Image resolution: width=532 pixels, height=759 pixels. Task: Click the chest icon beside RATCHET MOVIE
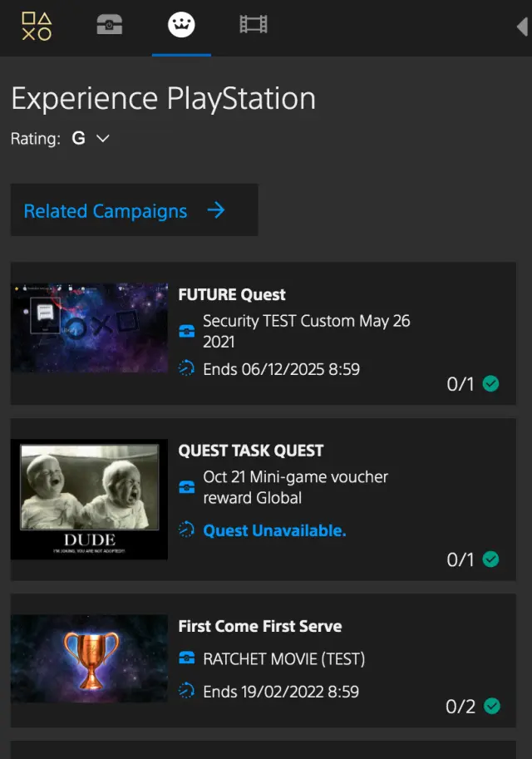187,658
